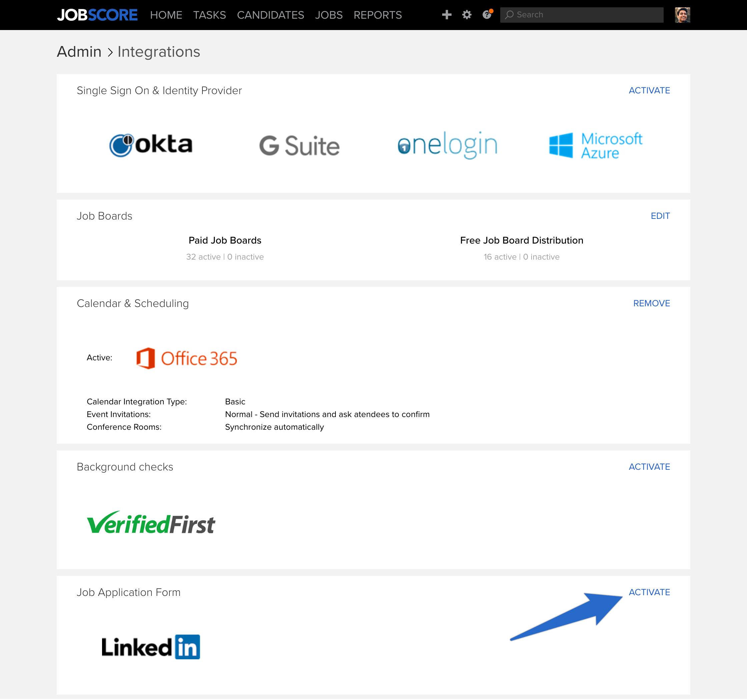The image size is (747, 700).
Task: Edit the Job Boards integration
Action: coord(660,216)
